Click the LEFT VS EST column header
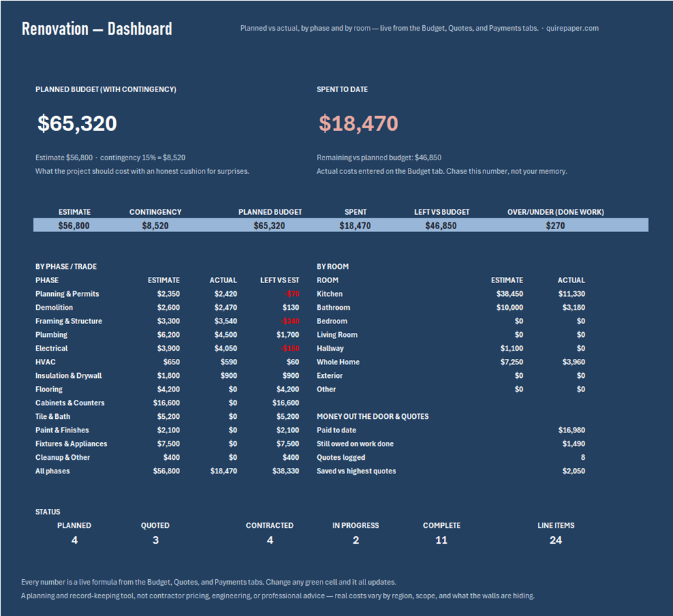This screenshot has height=616, width=673. pos(280,280)
